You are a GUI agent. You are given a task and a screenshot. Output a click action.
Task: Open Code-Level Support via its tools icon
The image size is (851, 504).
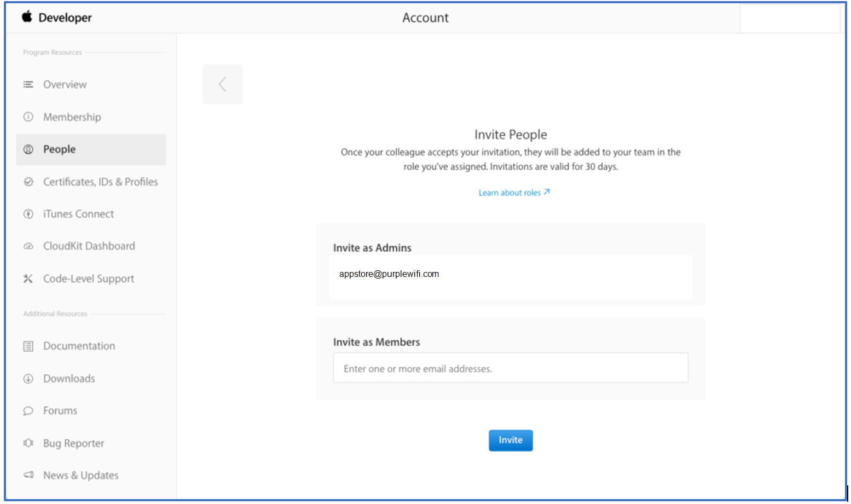(x=28, y=278)
